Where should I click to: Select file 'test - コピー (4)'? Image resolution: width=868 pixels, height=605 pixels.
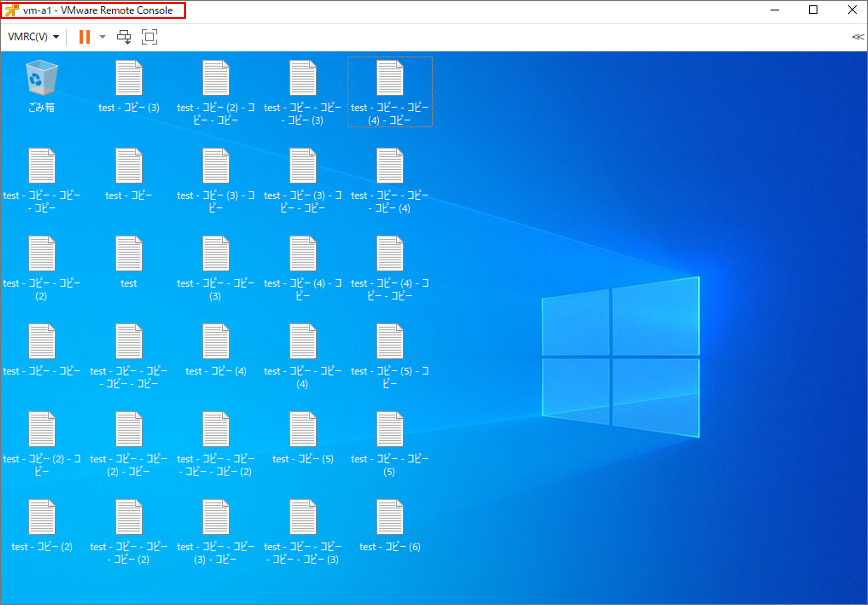pyautogui.click(x=216, y=350)
